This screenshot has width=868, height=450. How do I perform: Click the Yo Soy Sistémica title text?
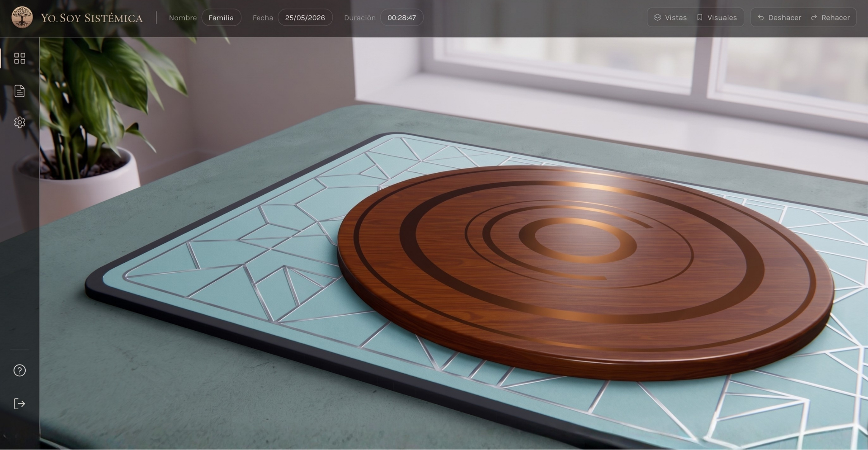[92, 18]
